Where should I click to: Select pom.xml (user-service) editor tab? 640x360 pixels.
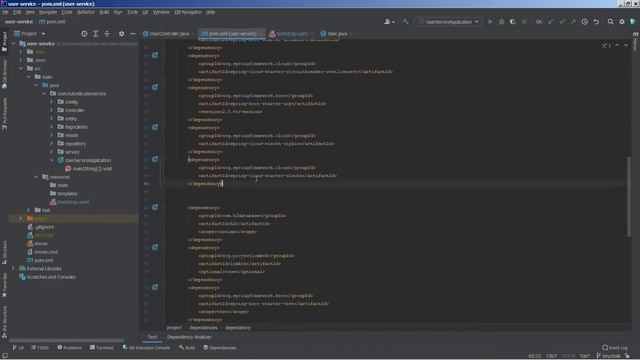click(x=232, y=33)
